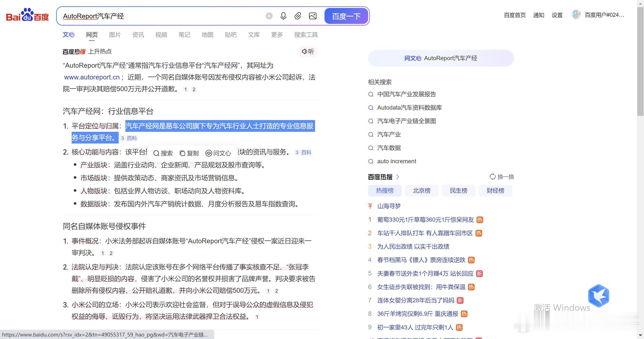Screen dimensions: 644x339
Task: Switch to the 北京榜 hot list tab
Action: (x=421, y=190)
